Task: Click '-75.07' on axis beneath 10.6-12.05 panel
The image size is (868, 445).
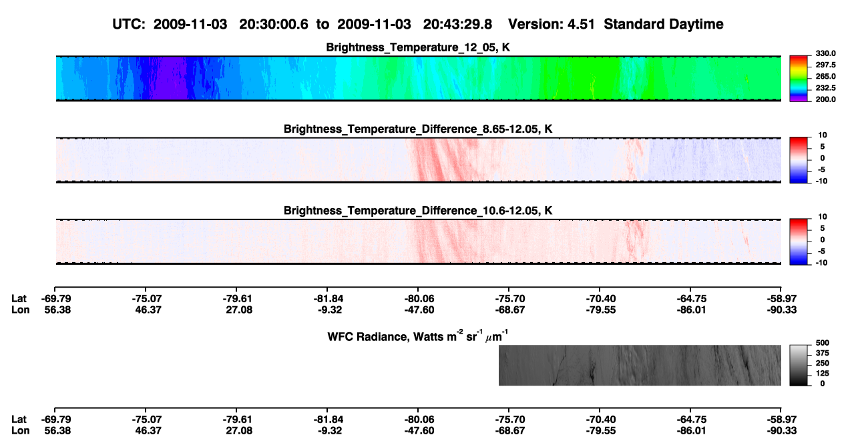Action: click(x=146, y=298)
